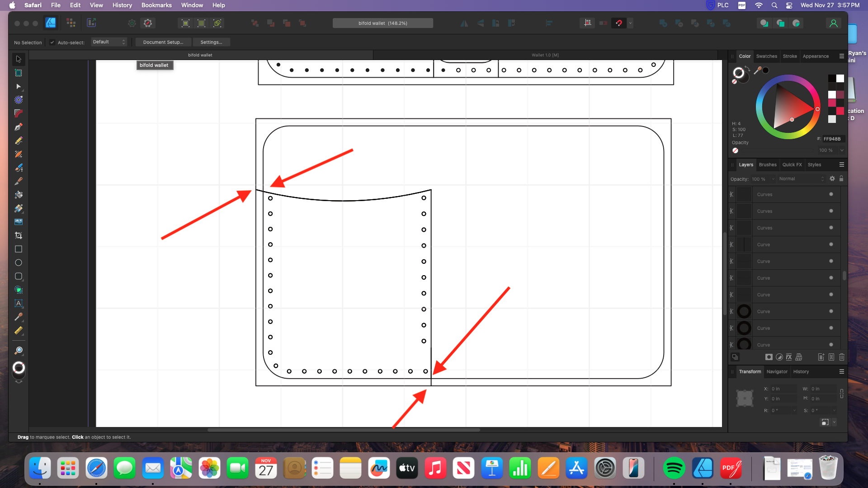Select the paint bucket fill tool

click(19, 195)
